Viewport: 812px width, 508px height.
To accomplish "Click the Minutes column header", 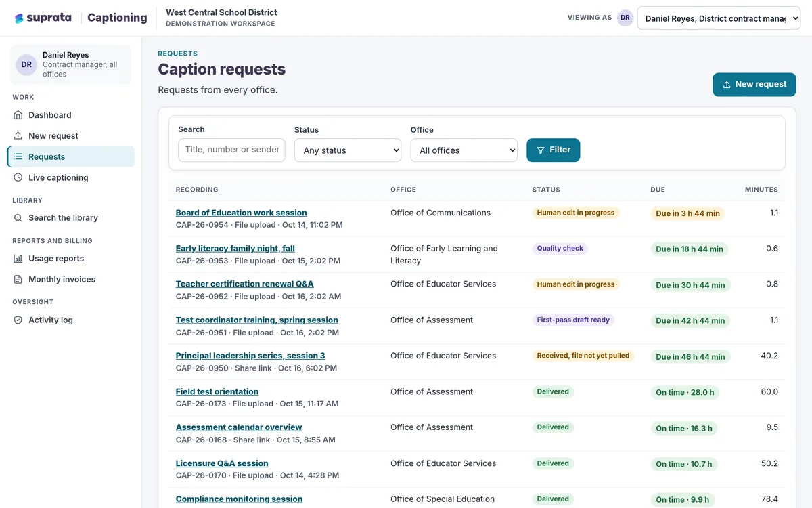I will (x=761, y=190).
